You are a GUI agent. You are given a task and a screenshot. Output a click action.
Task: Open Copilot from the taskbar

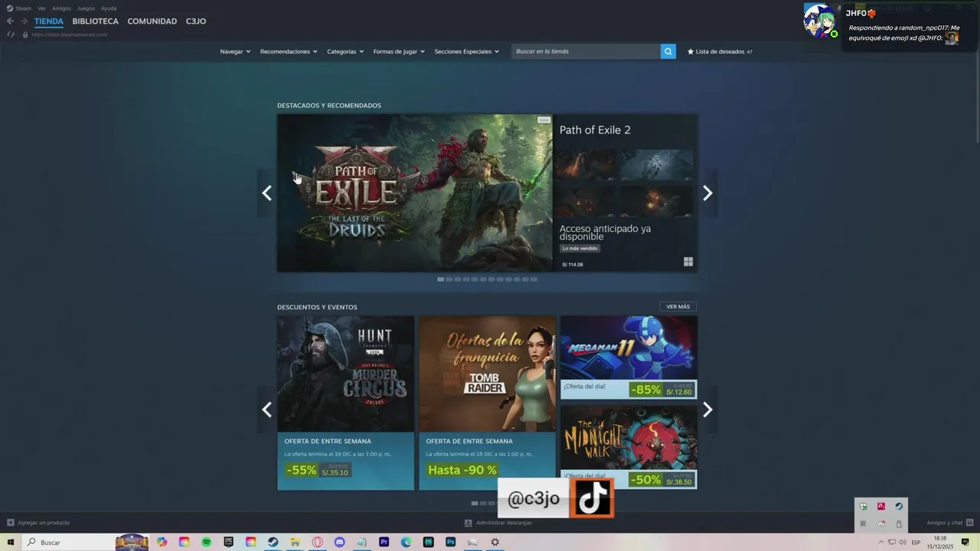click(162, 542)
